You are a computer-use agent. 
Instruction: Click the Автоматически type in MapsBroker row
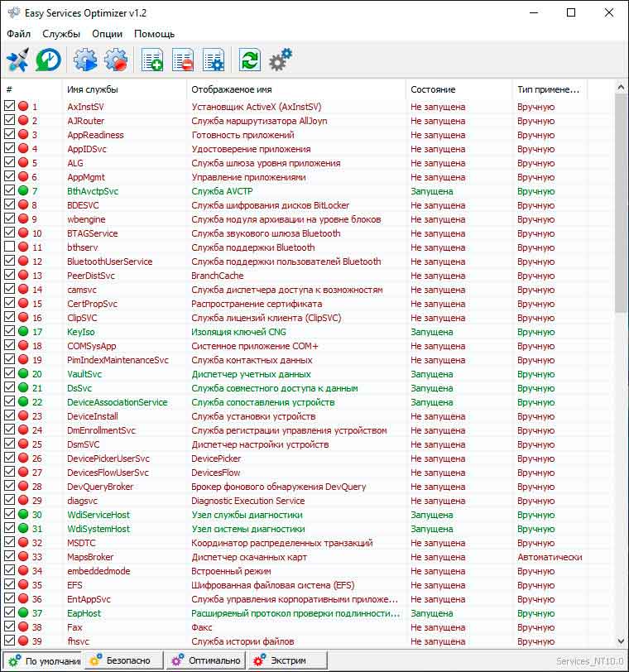pos(550,557)
